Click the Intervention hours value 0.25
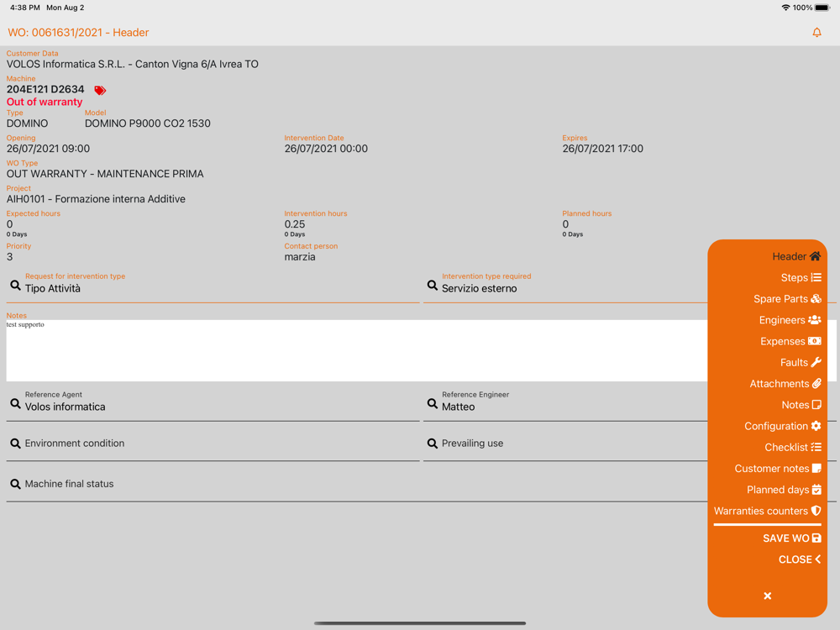This screenshot has height=630, width=840. tap(295, 224)
